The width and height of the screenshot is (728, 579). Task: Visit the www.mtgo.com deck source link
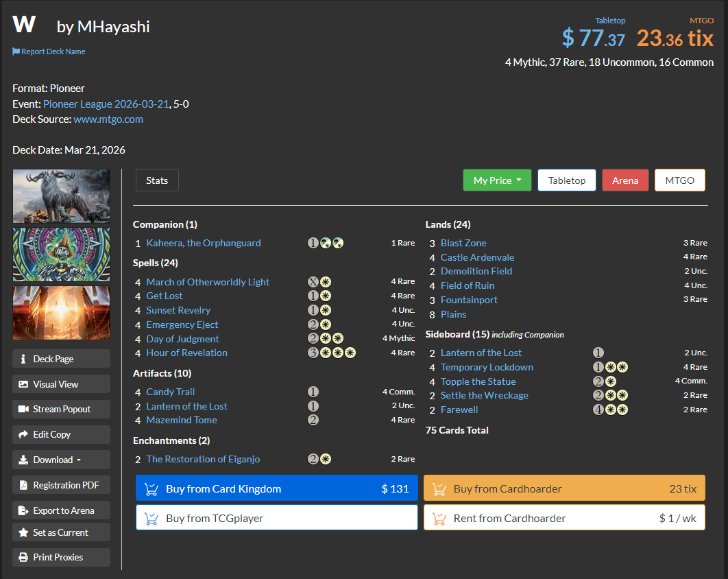tap(108, 119)
